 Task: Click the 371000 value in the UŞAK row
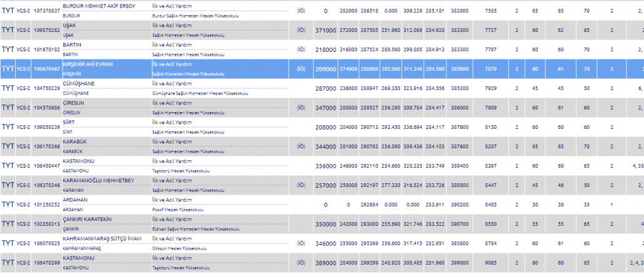326,30
